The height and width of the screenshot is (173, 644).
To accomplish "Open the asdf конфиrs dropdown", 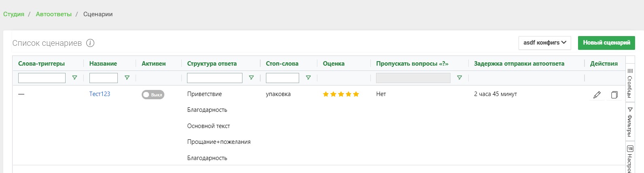I will [545, 43].
